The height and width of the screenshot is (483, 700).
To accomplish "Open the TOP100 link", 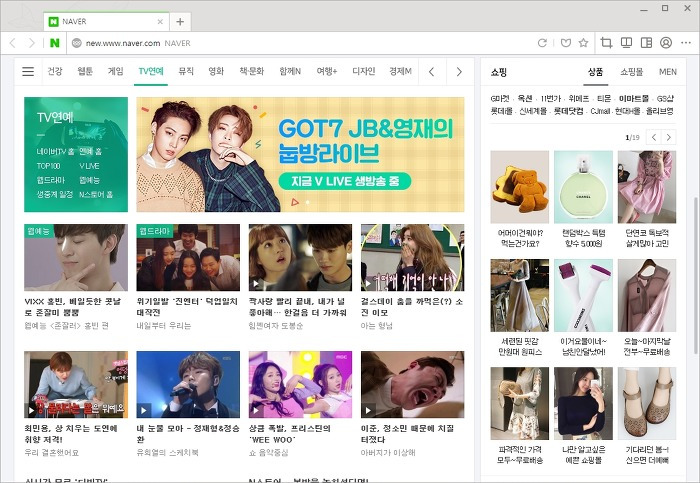I will (x=48, y=166).
